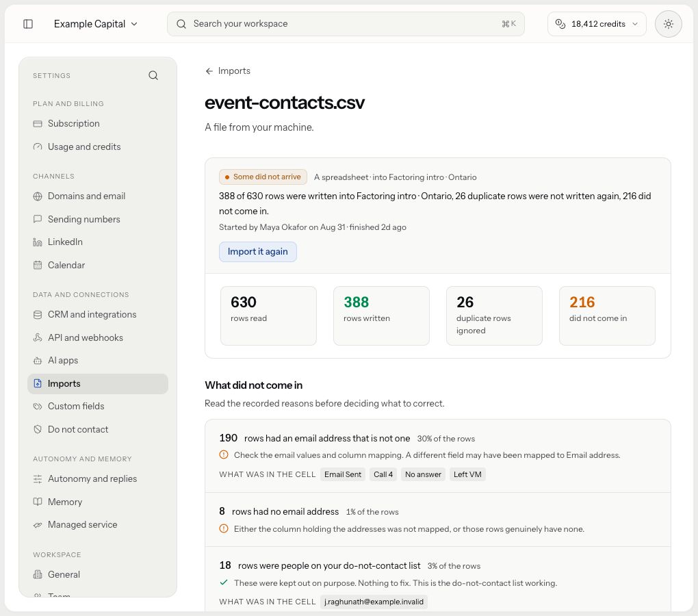The width and height of the screenshot is (698, 616).
Task: Click the Memory book icon
Action: point(38,502)
